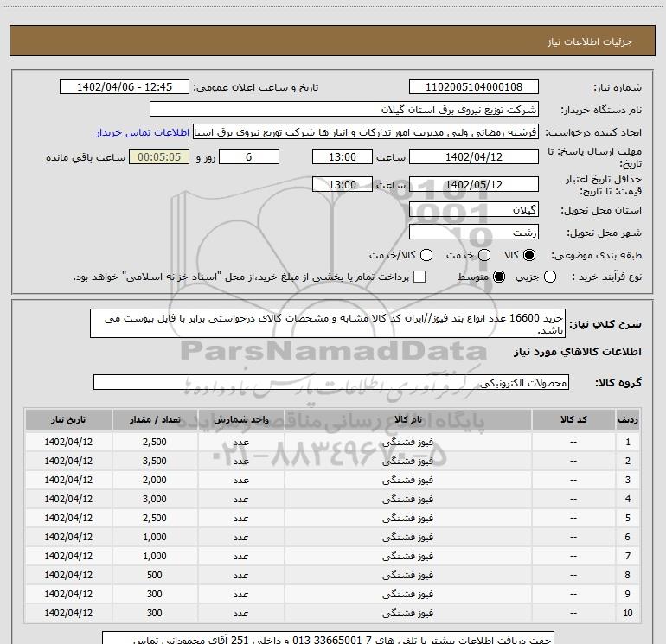This screenshot has width=666, height=644.
Task: Click the remaining days field showing 6
Action: click(x=249, y=156)
